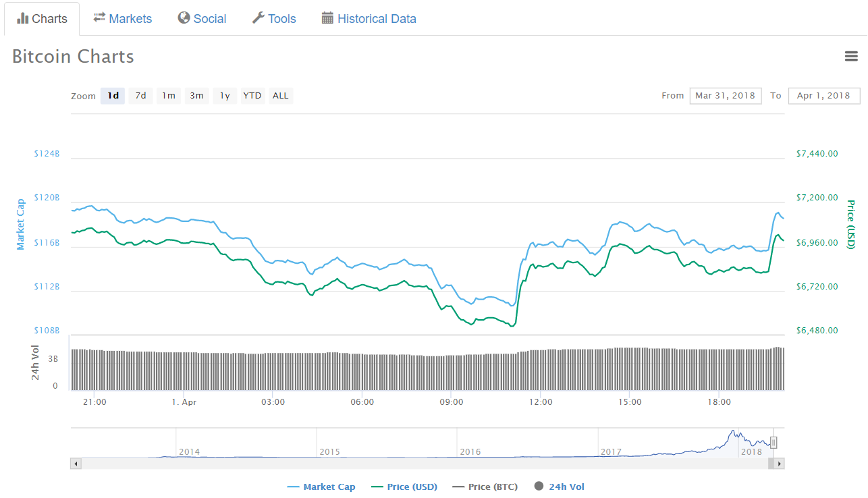Click the $124B market cap axis label
868x498 pixels.
pyautogui.click(x=47, y=154)
